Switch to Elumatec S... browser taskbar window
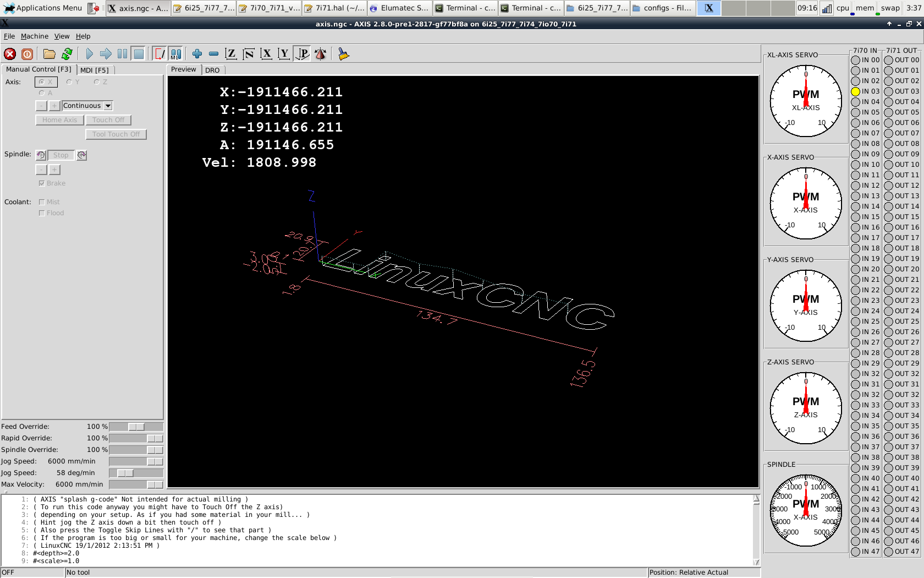Viewport: 924px width, 578px height. [x=399, y=8]
